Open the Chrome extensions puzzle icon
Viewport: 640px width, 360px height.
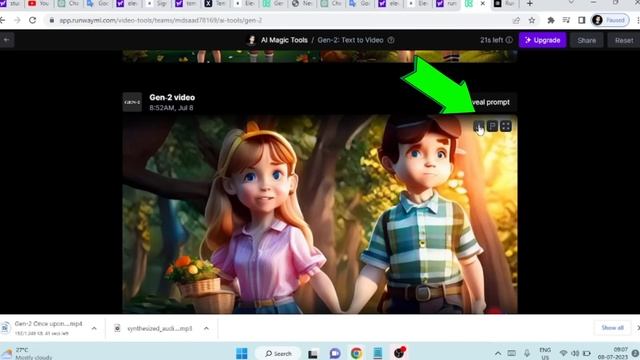pos(551,20)
